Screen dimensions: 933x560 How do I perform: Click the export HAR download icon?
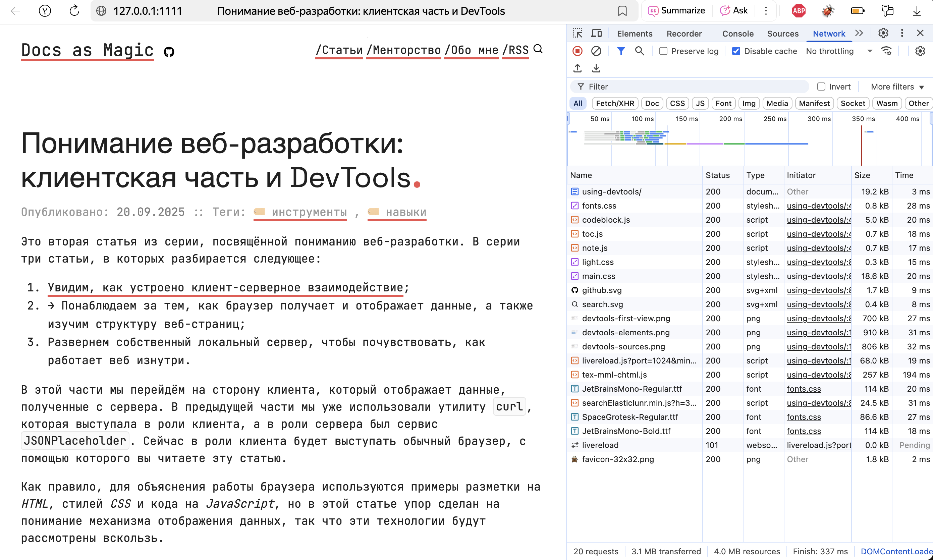(596, 68)
